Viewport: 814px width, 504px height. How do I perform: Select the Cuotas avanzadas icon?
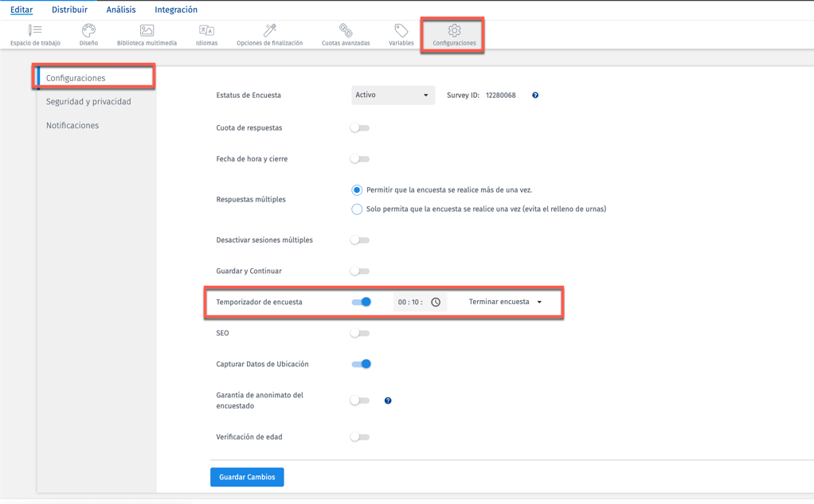pyautogui.click(x=345, y=33)
